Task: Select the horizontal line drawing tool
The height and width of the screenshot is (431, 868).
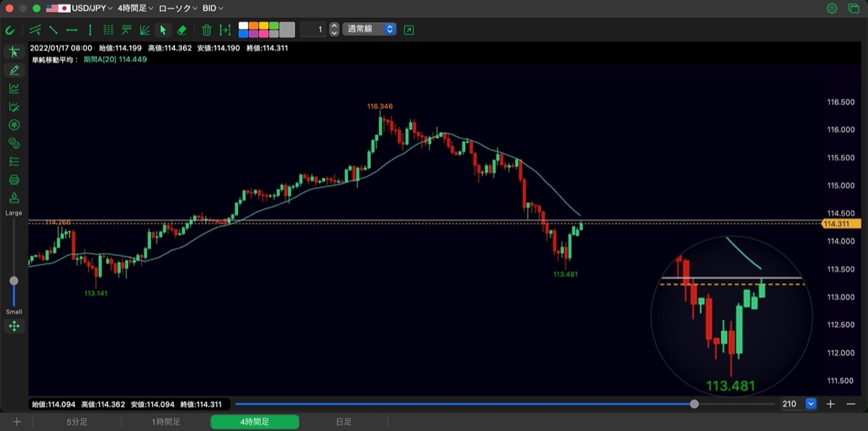Action: 72,30
